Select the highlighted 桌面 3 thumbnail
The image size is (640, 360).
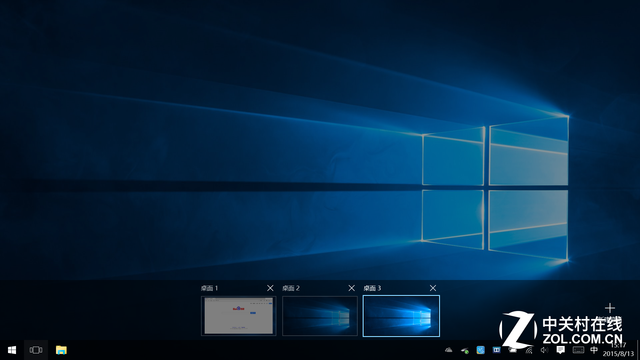point(401,316)
